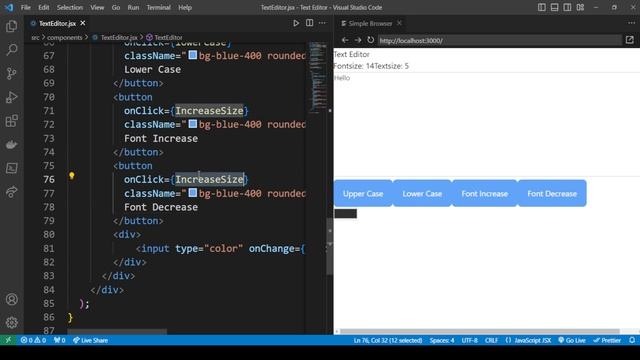Click Go Live in status bar
Screen dimensions: 640x360
571,340
